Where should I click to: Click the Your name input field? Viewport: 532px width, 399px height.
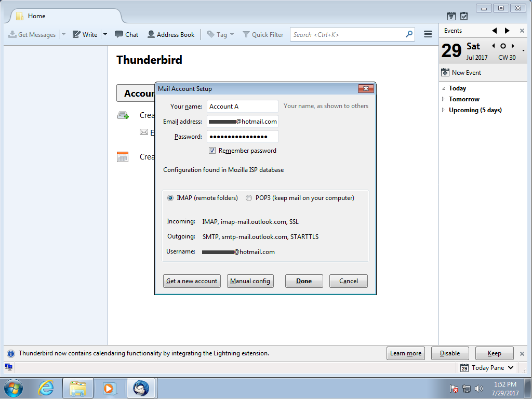point(242,107)
